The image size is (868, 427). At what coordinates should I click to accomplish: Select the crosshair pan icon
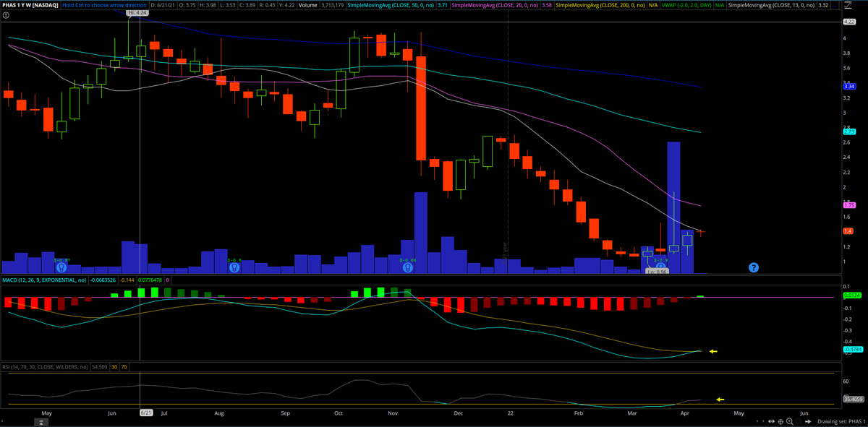[x=780, y=421]
